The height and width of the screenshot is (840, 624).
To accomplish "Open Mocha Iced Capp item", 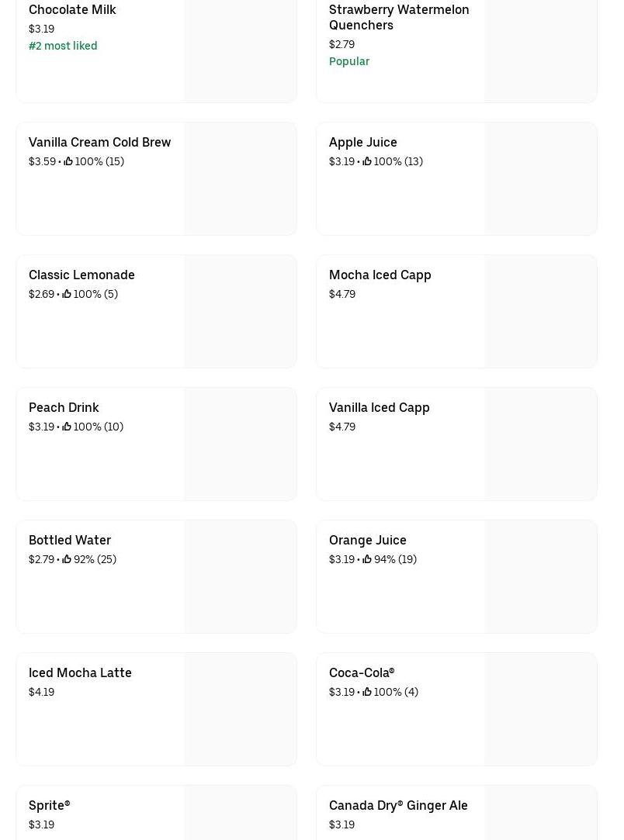I will click(380, 275).
